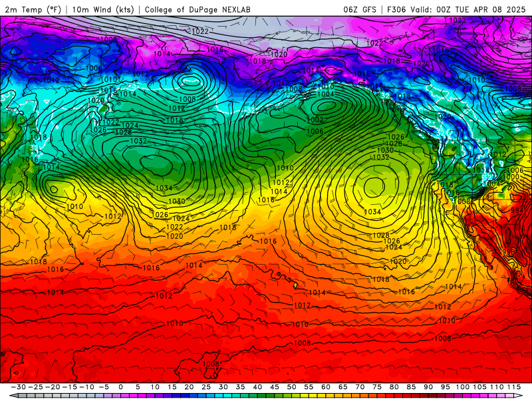Select the legend label reading exactly 10
Viewport: 532px width, 399px height.
tap(155, 387)
